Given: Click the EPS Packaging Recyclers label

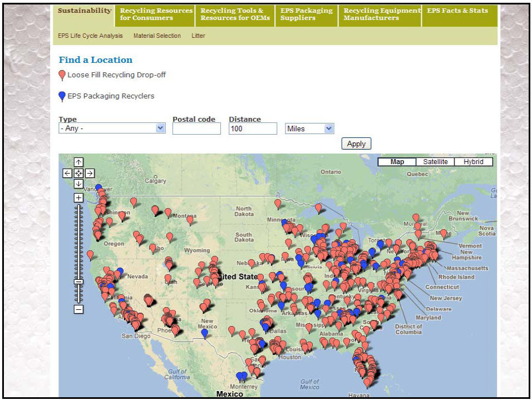Looking at the screenshot, I should [111, 96].
